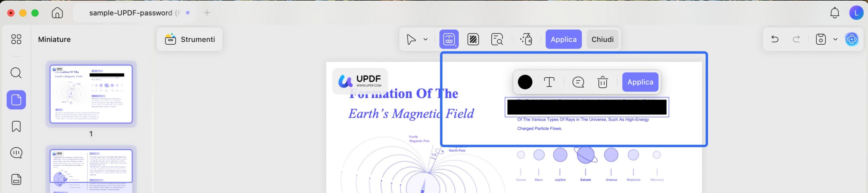Click the Neptune planet label

point(633,180)
